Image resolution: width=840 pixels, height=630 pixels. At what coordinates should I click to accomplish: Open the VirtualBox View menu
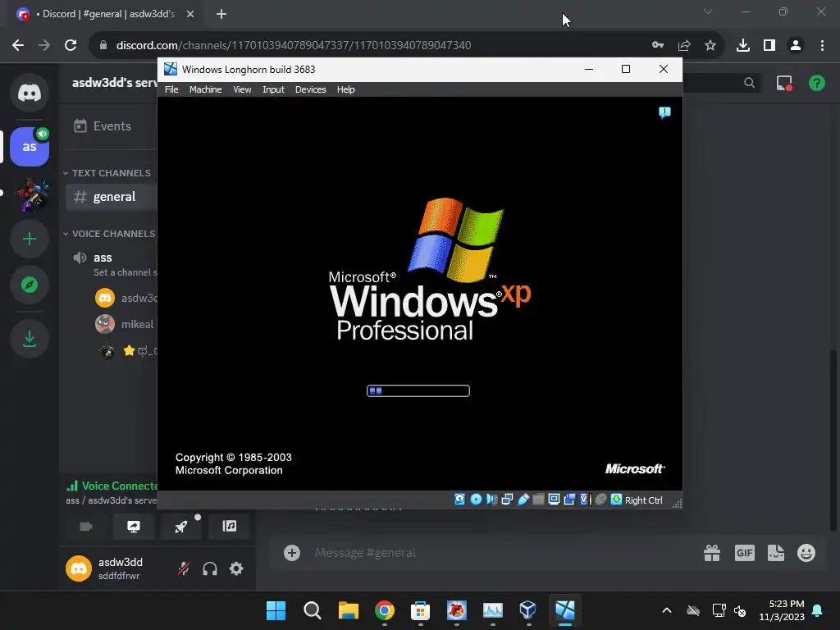(242, 89)
